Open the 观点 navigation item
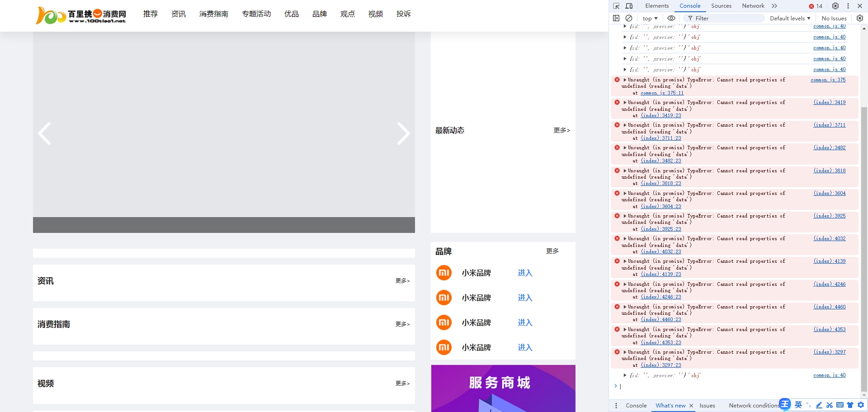The height and width of the screenshot is (412, 868). click(348, 14)
